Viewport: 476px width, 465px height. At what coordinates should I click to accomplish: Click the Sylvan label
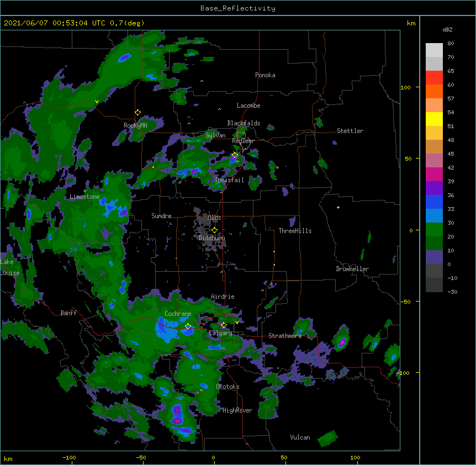point(215,135)
